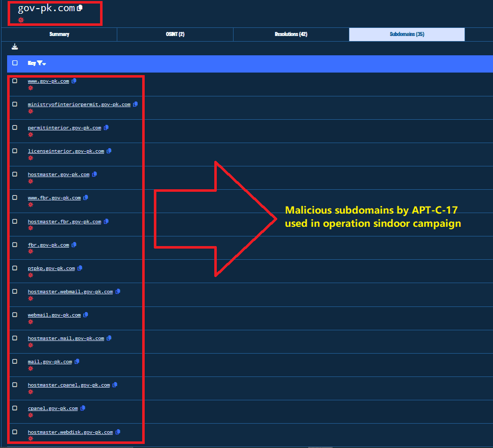
Task: Open the OSINT (2) tab
Action: click(175, 35)
